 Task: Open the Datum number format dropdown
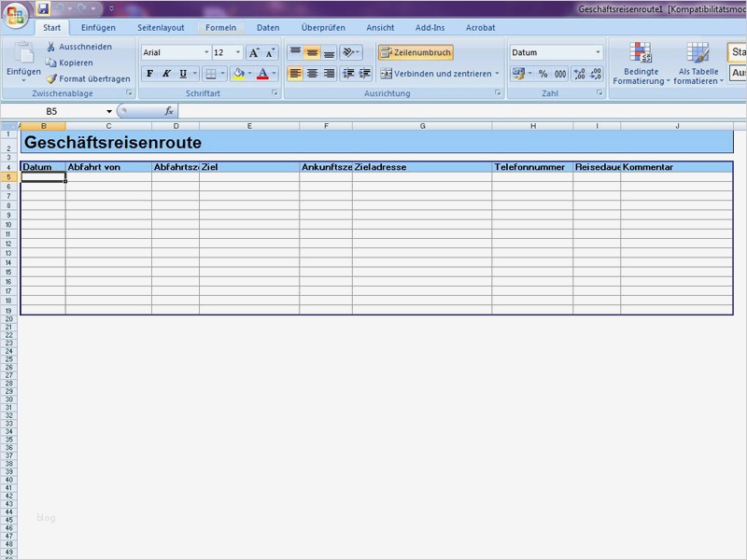pyautogui.click(x=599, y=51)
